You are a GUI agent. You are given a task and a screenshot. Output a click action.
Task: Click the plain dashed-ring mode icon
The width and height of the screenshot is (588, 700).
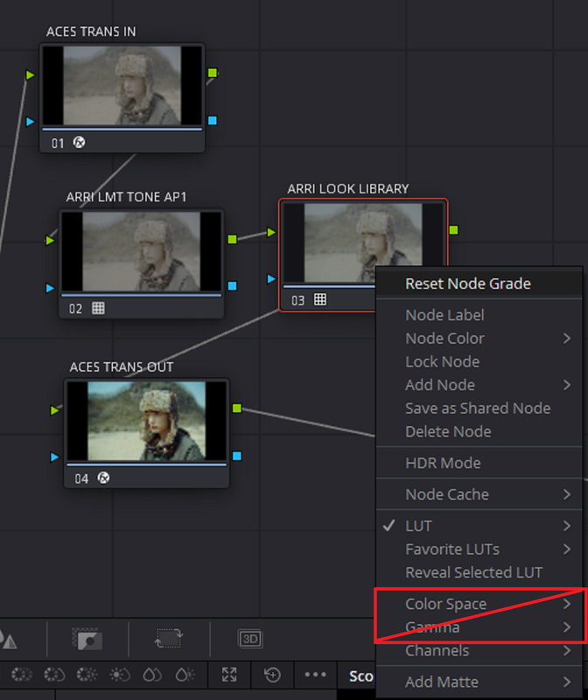(21, 674)
